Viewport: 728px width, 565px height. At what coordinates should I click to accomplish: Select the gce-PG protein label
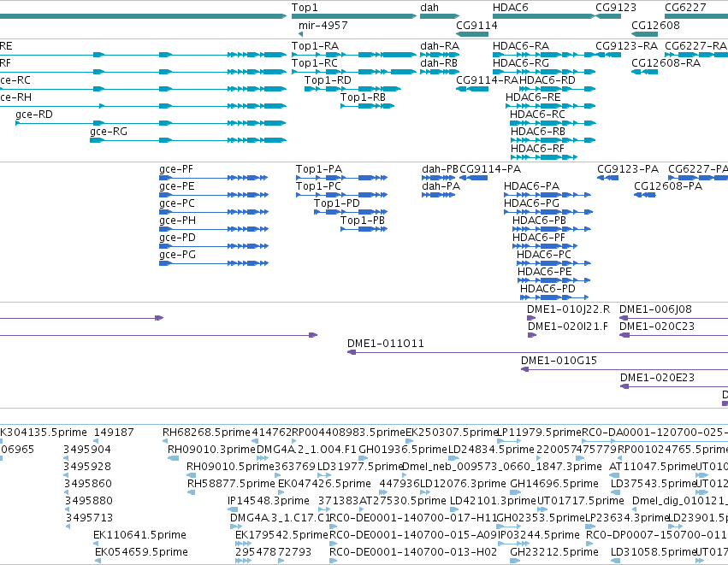(x=177, y=255)
